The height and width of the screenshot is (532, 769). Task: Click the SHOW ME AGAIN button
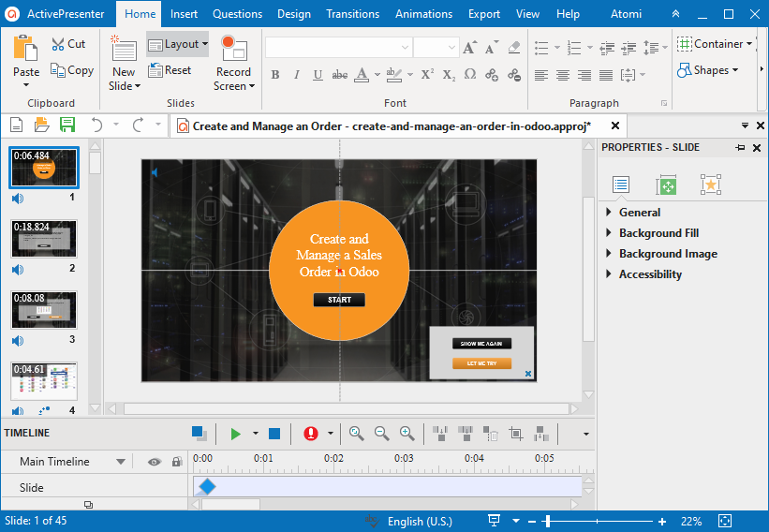pos(481,343)
